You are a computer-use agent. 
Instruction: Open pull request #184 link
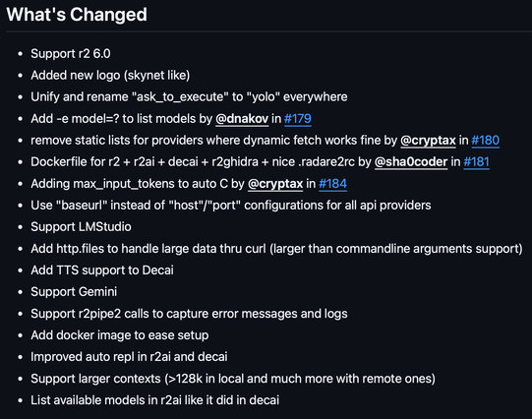(x=332, y=184)
